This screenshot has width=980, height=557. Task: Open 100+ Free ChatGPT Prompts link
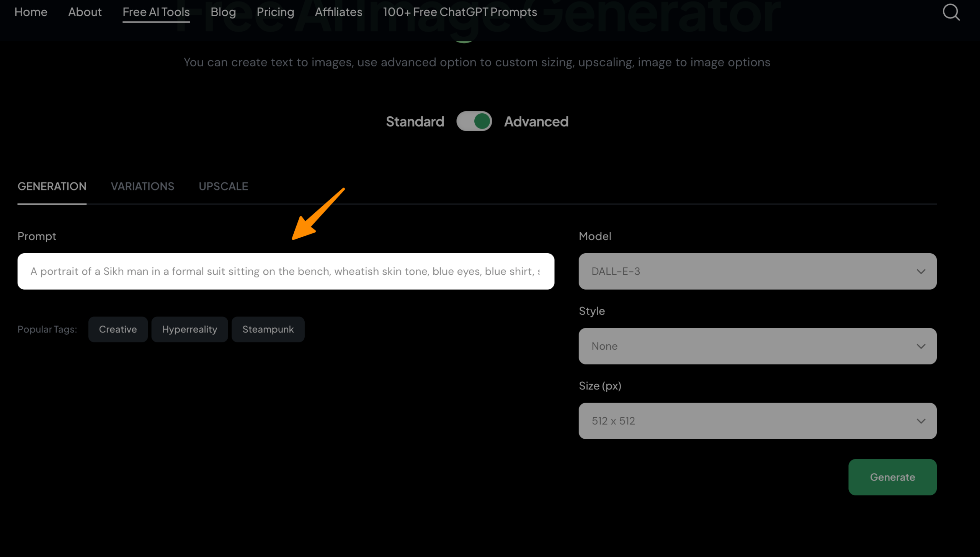[x=460, y=12]
